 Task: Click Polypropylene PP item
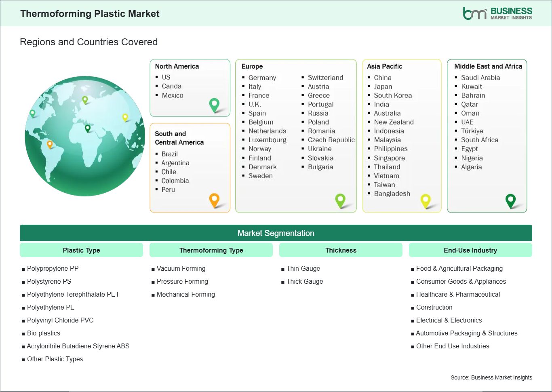53,268
